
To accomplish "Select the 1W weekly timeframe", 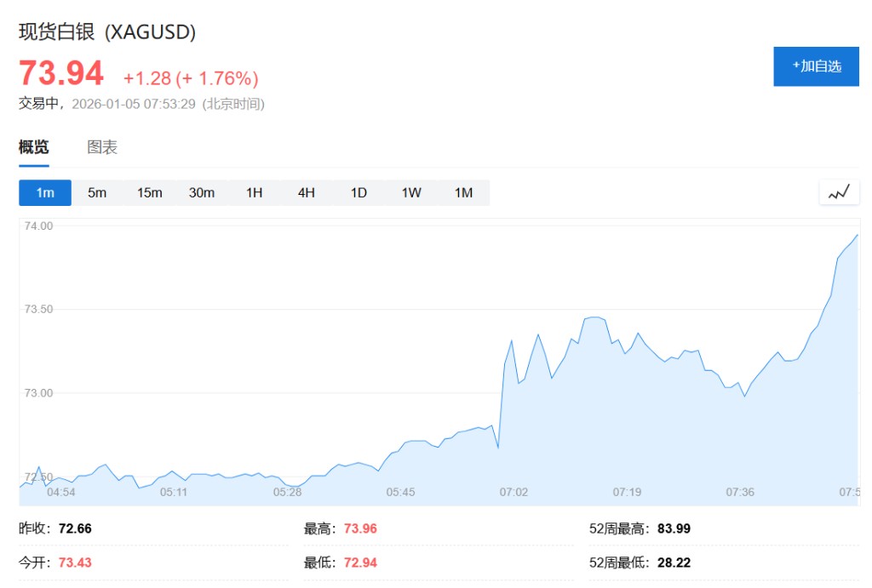I will (411, 192).
